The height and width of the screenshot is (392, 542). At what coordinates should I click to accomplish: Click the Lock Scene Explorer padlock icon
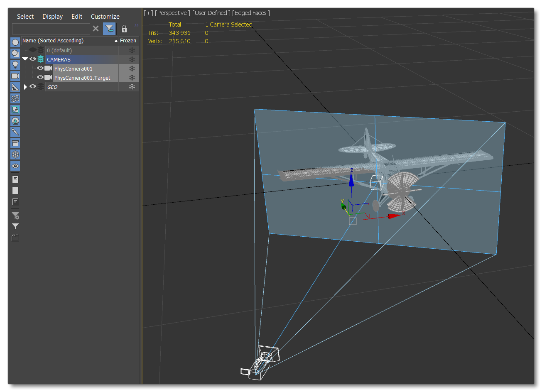coord(124,29)
